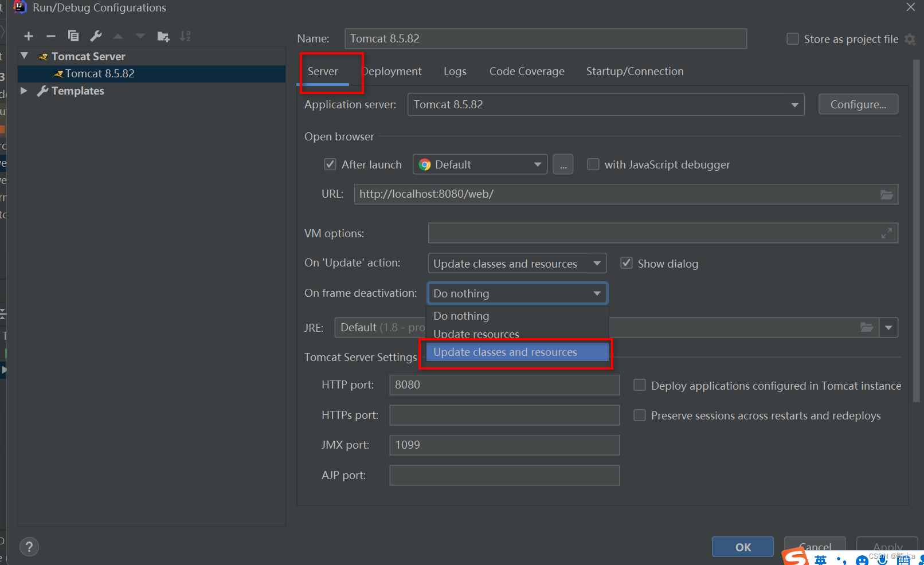The width and height of the screenshot is (924, 565).
Task: Switch to the Code Coverage tab
Action: click(527, 72)
